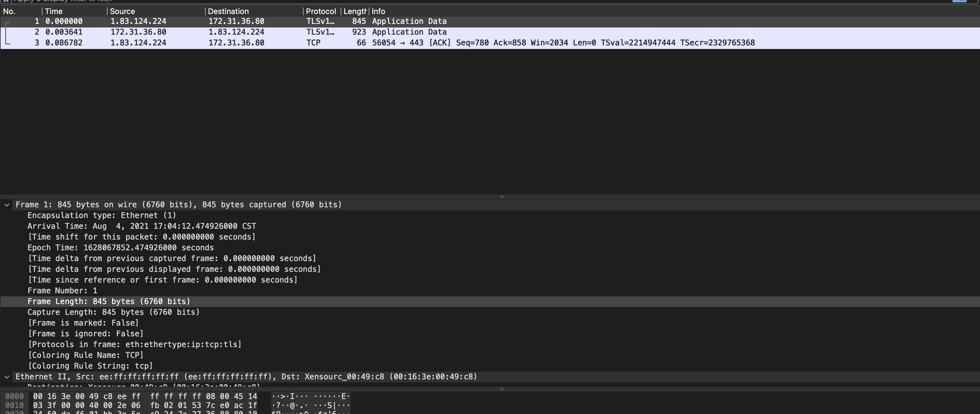Collapse the Ethernet II section chevron
Image resolution: width=980 pixels, height=414 pixels.
pyautogui.click(x=7, y=377)
